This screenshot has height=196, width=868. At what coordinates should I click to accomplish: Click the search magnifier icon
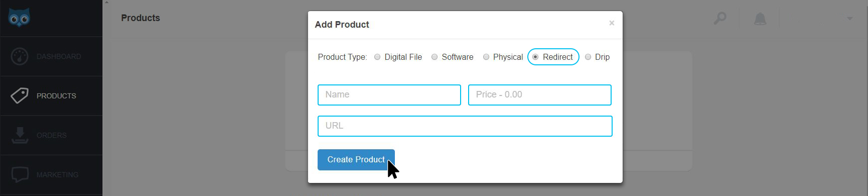coord(720,19)
